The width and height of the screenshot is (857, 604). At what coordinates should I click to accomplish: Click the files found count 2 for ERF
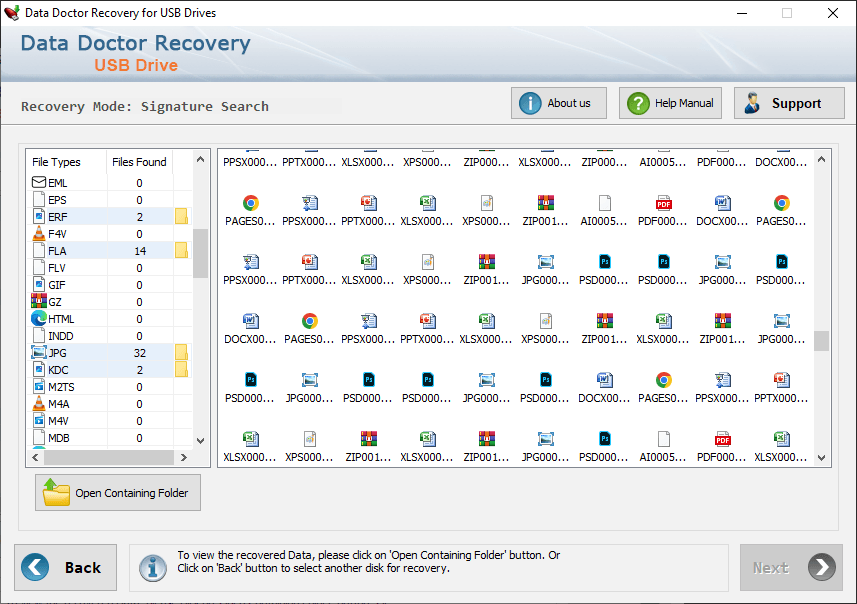click(140, 217)
